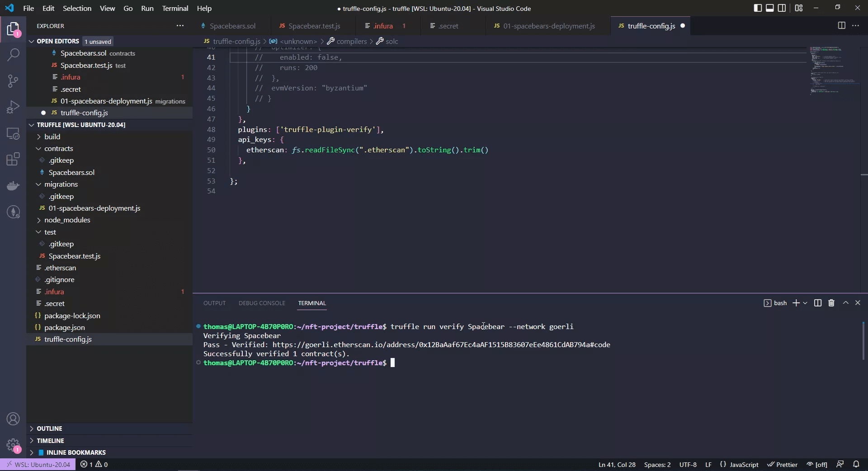The image size is (868, 471).
Task: Open editor more actions ellipsis
Action: tap(855, 26)
